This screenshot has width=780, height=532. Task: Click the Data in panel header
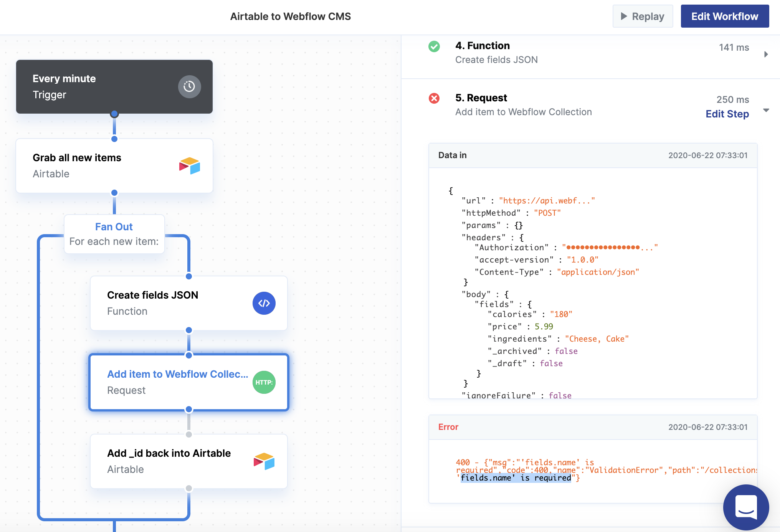tap(592, 155)
